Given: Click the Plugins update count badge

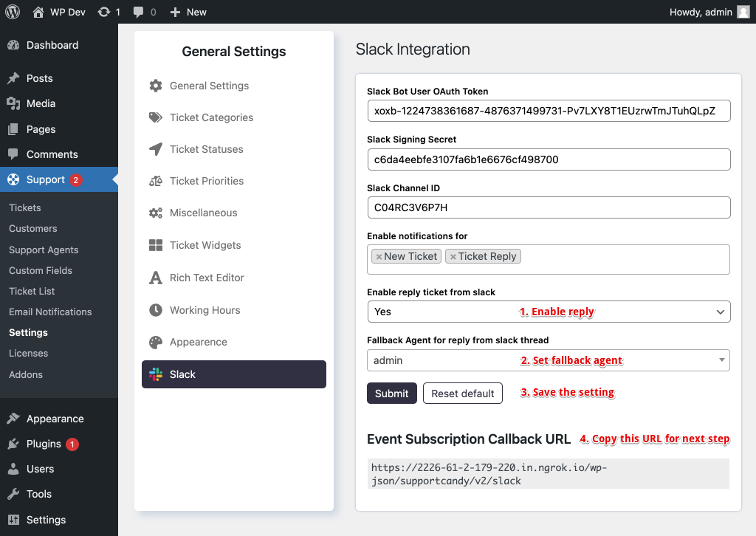Looking at the screenshot, I should click(72, 444).
